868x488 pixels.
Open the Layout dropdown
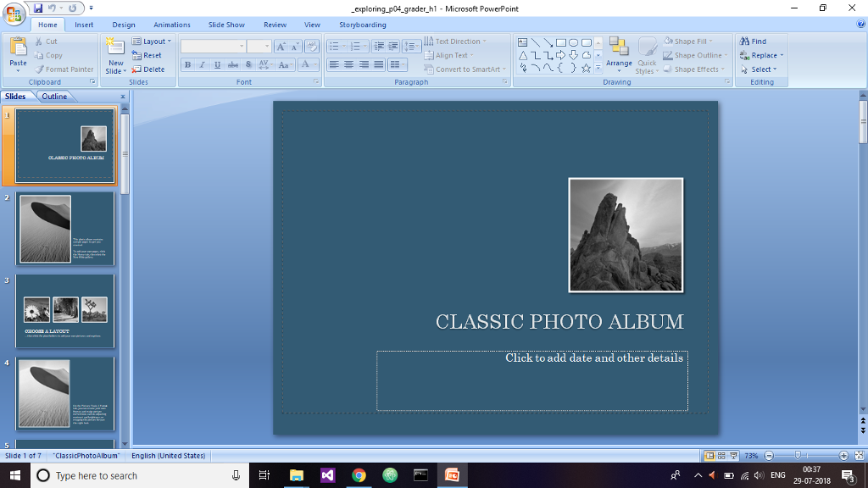coord(153,41)
